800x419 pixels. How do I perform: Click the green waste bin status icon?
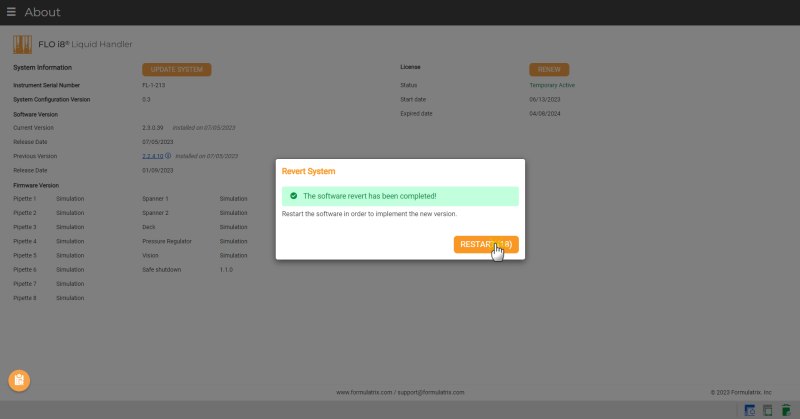click(x=786, y=410)
